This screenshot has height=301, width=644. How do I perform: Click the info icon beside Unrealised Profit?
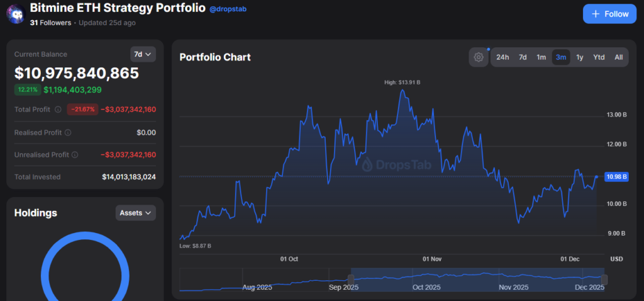point(75,155)
